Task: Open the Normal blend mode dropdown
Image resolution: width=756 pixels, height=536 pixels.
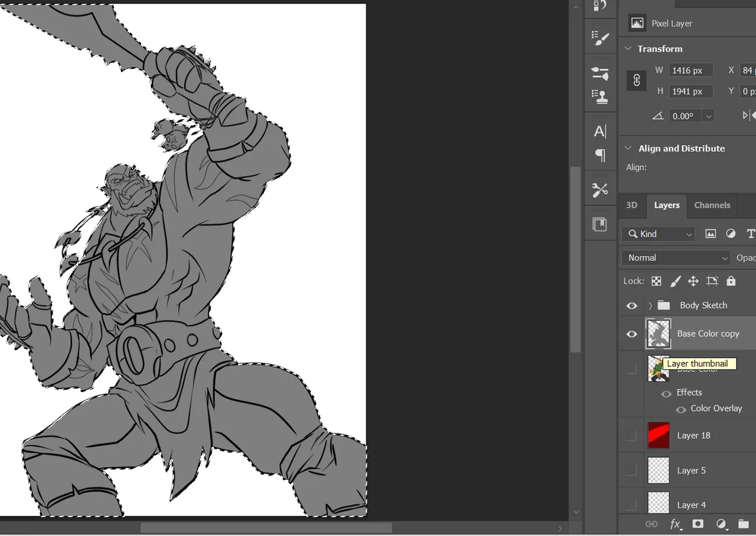Action: 676,258
